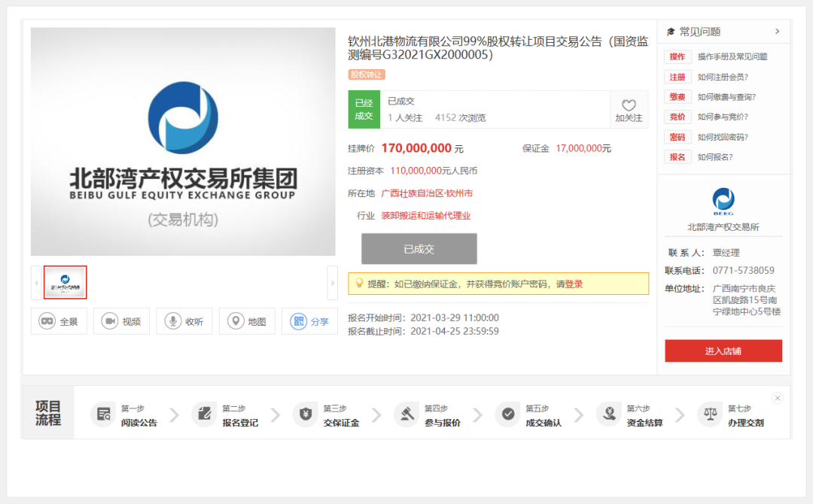
Task: Show previous thumbnail with left arrow
Action: [36, 283]
